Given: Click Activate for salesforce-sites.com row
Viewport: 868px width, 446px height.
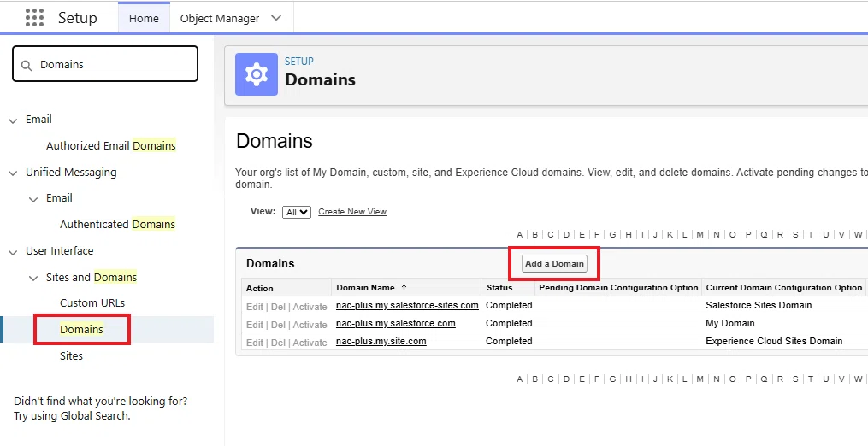Looking at the screenshot, I should click(310, 307).
